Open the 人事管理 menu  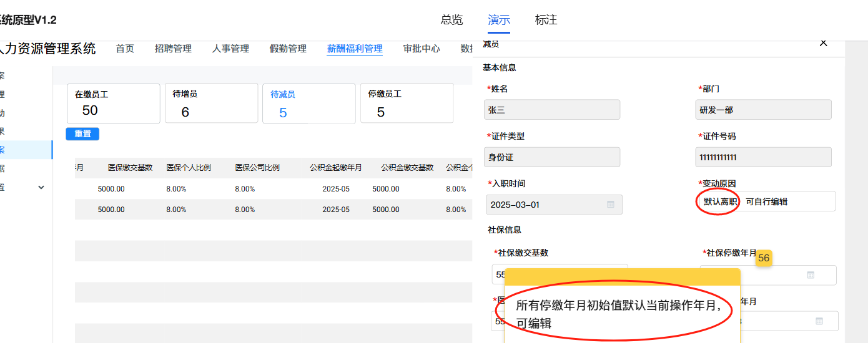[x=230, y=49]
